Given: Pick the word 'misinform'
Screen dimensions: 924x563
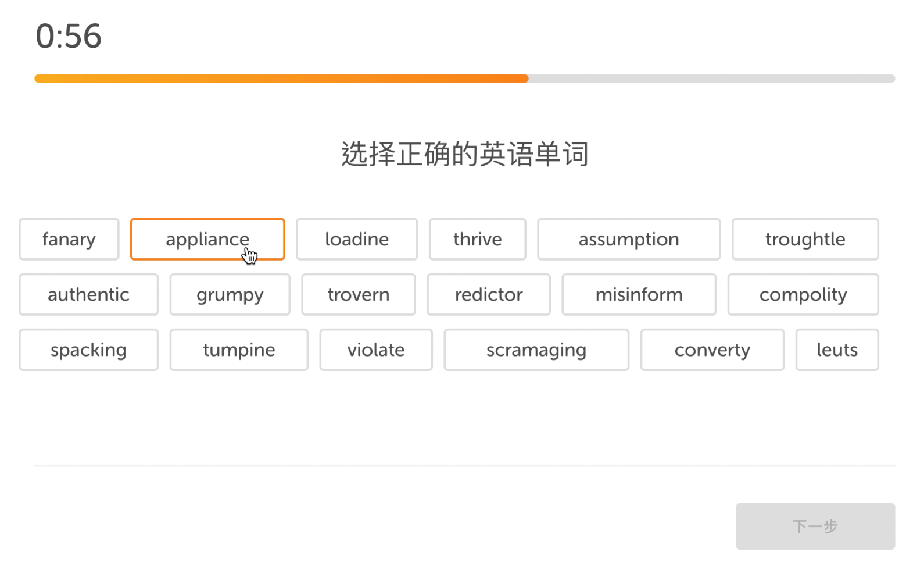Looking at the screenshot, I should 639,294.
